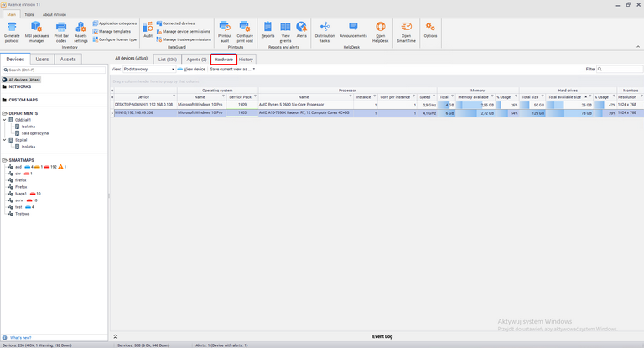Open the Memory available column filter

(492, 96)
